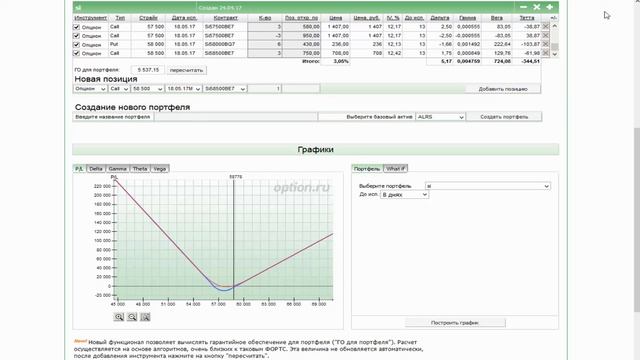Uncheck the Call 57 500 quantity -3 row
Screen dimensions: 640x360
76,36
